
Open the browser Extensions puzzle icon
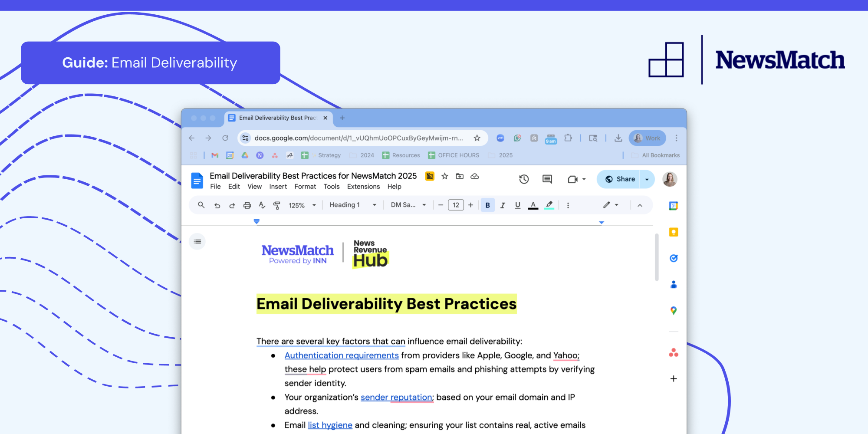coord(568,138)
